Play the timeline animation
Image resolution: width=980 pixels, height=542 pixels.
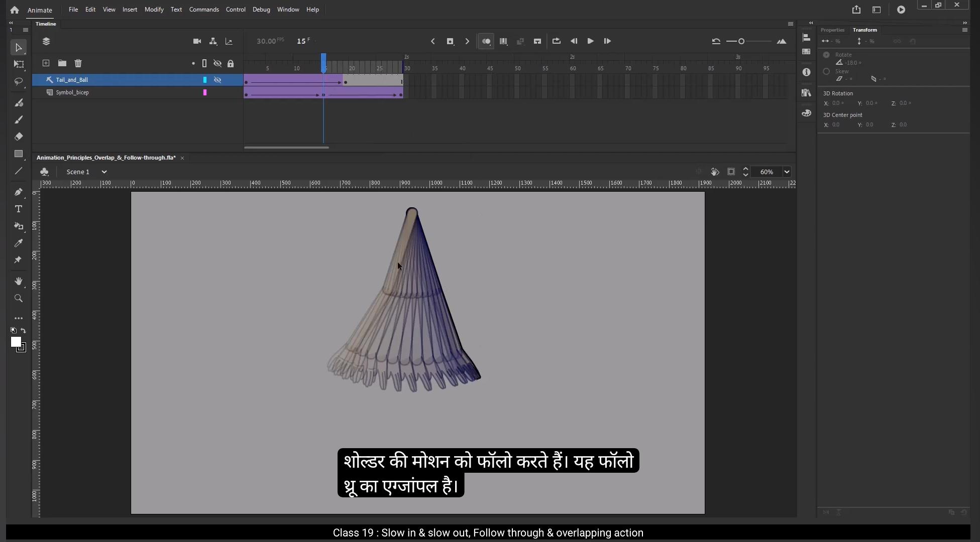tap(590, 41)
